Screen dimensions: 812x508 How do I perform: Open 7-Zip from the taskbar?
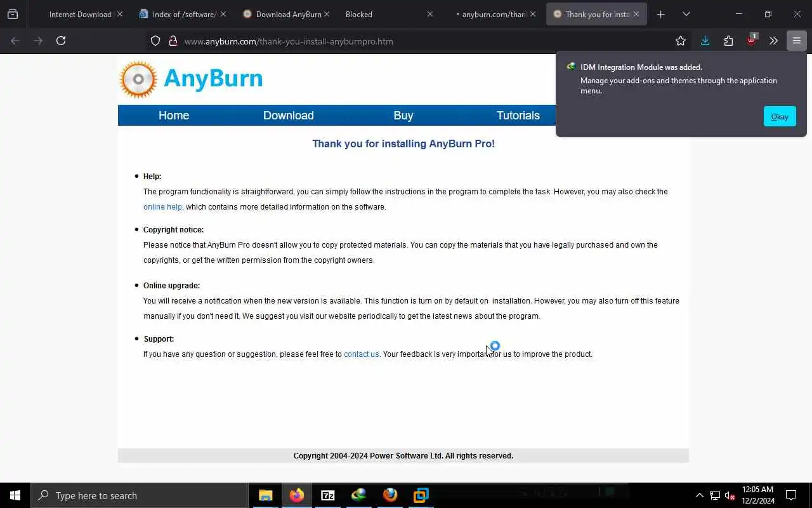[328, 495]
